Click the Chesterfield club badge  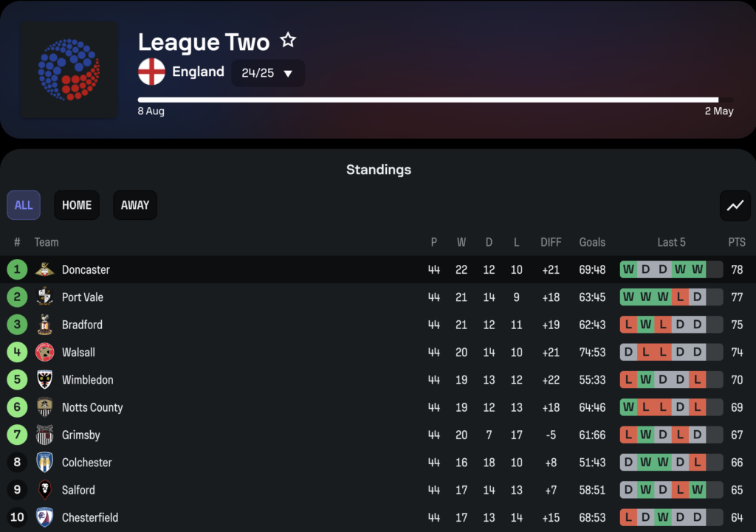tap(45, 517)
